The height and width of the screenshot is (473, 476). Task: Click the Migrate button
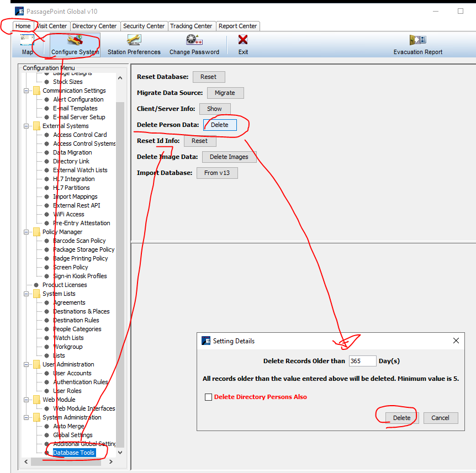[x=225, y=93]
